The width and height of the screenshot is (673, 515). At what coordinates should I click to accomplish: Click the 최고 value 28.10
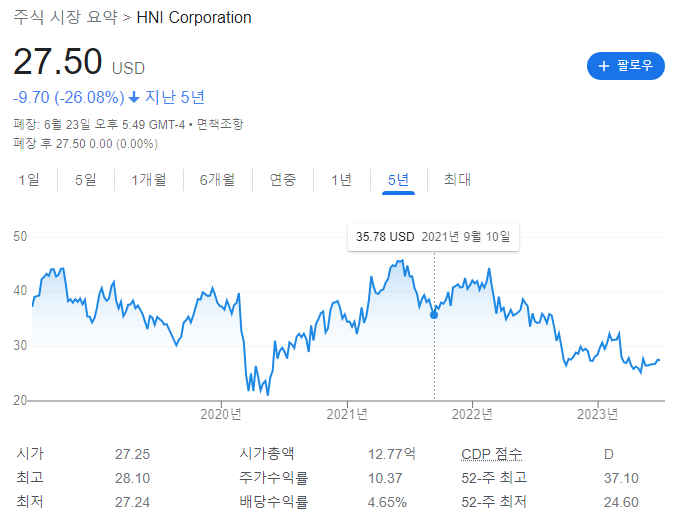point(132,478)
